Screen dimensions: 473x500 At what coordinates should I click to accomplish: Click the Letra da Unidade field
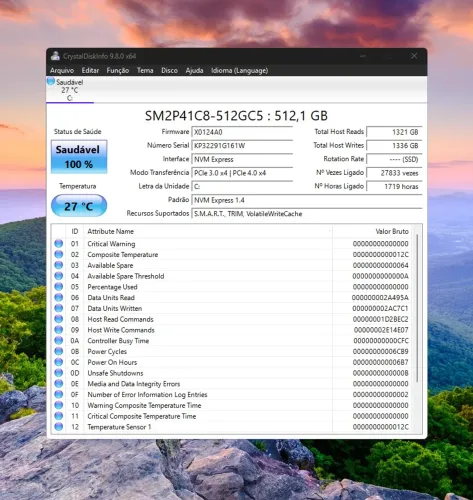click(242, 186)
